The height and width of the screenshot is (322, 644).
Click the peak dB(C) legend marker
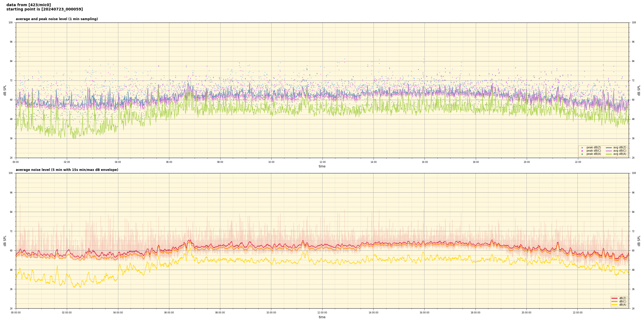pos(582,151)
